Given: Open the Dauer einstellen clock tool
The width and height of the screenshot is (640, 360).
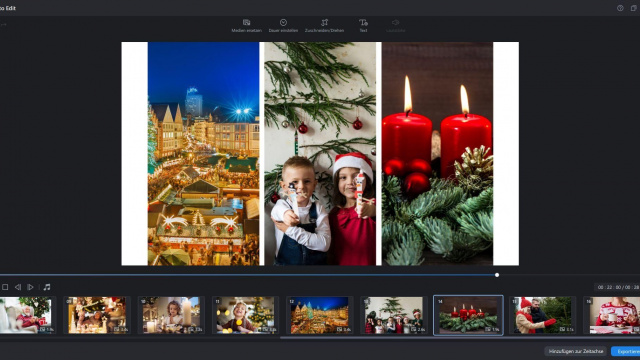Looking at the screenshot, I should (283, 25).
